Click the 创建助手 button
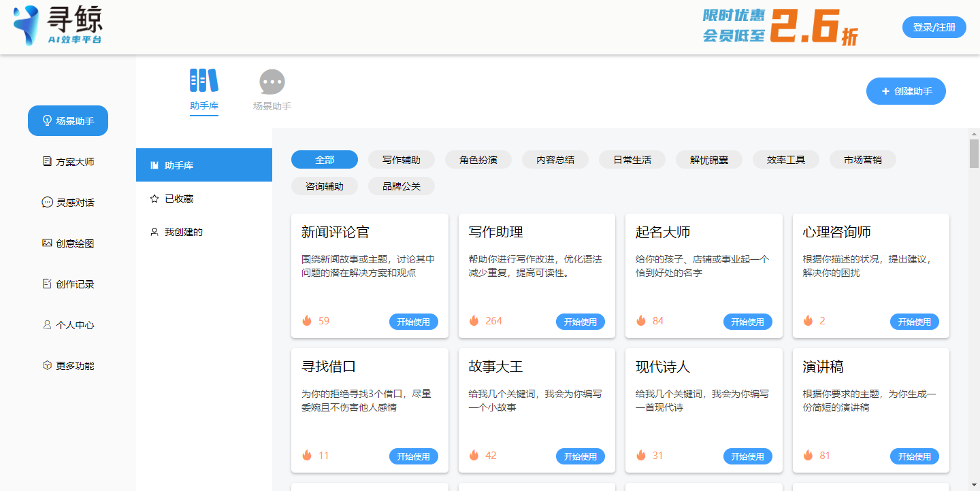The height and width of the screenshot is (491, 980). tap(906, 91)
